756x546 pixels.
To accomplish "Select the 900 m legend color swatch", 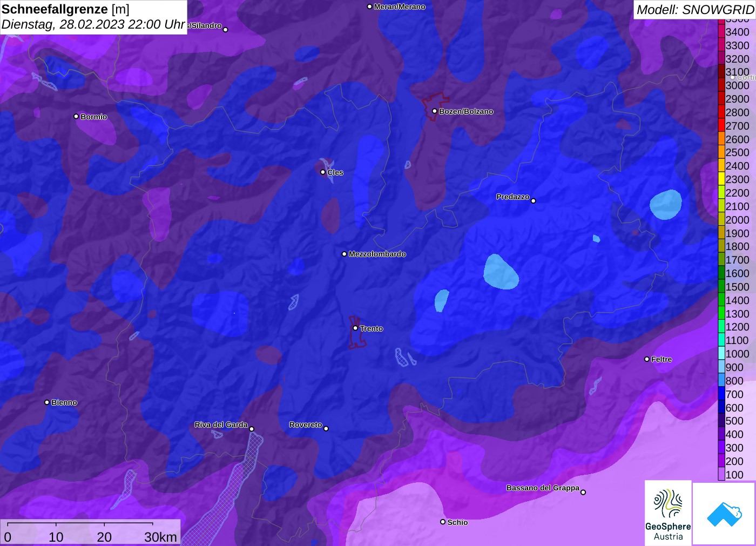I will (721, 367).
